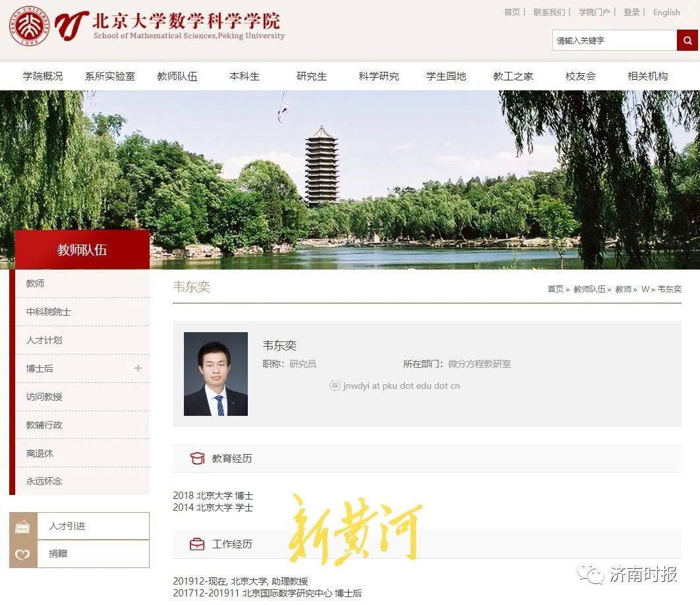Image resolution: width=700 pixels, height=605 pixels.
Task: Open the 捐赠 donation link
Action: [58, 554]
